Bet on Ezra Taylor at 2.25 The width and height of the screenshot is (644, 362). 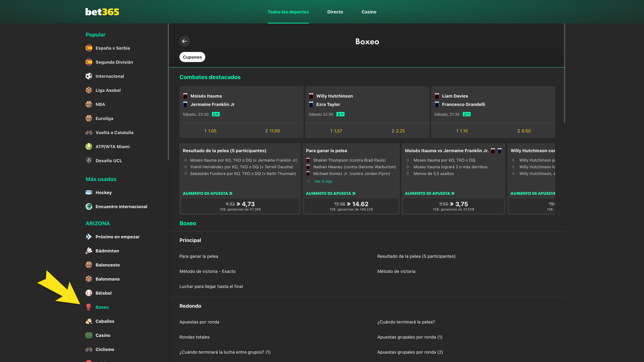(x=398, y=131)
